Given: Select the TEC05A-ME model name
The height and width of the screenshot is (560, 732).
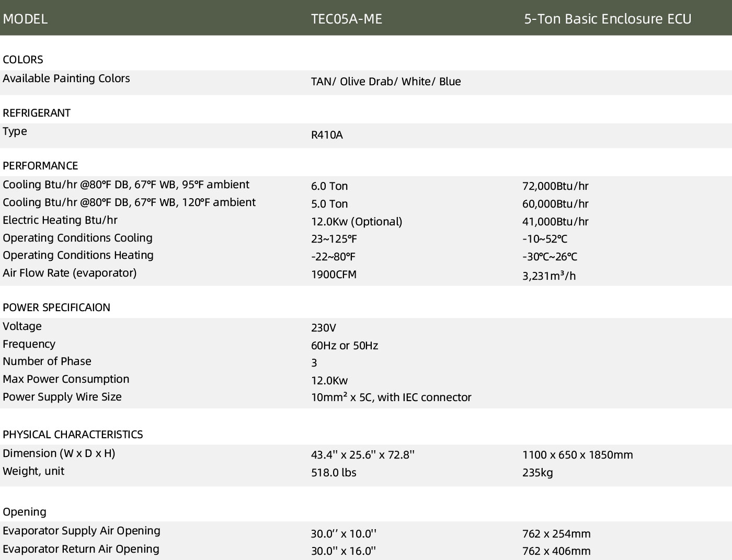Looking at the screenshot, I should tap(347, 19).
